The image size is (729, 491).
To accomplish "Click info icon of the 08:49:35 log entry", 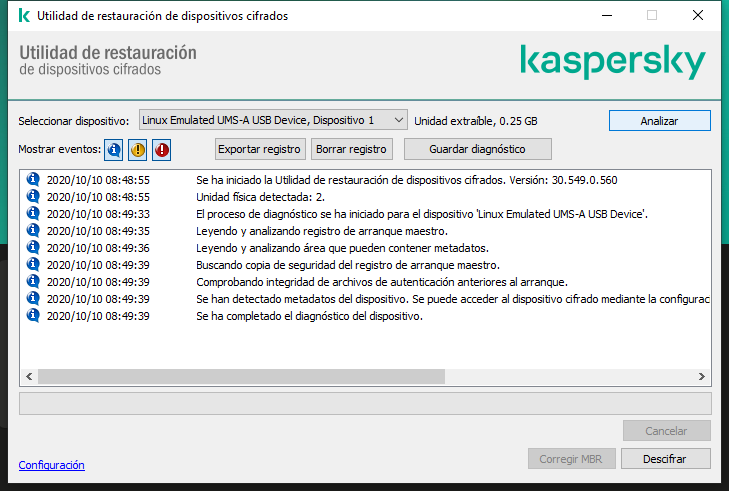I will pos(32,231).
